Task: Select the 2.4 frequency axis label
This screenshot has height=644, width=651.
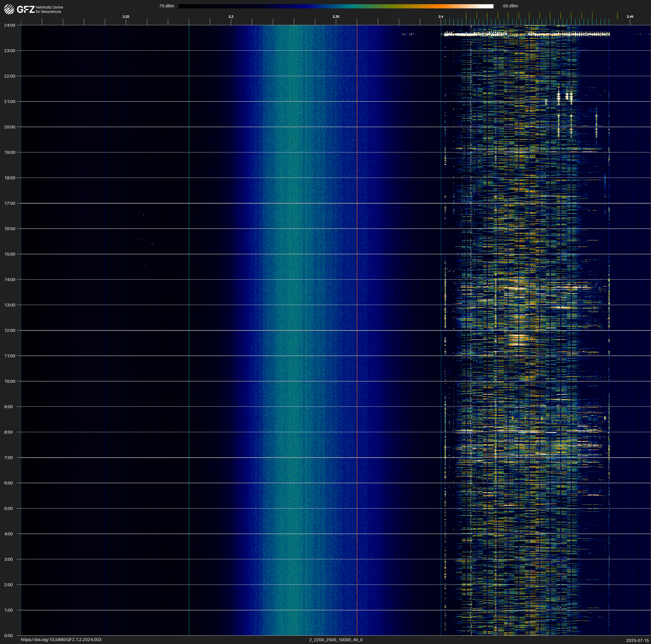Action: tap(441, 17)
